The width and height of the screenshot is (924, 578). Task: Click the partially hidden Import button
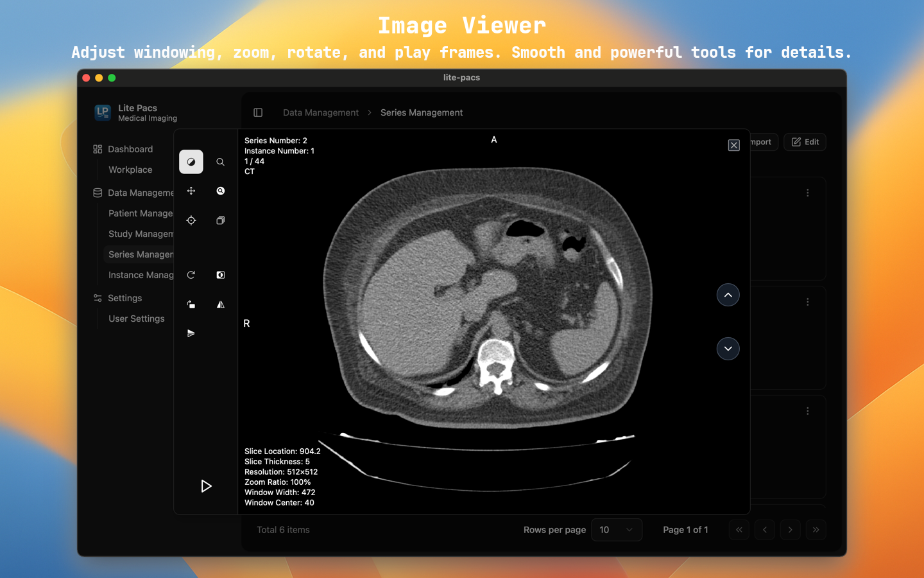[x=764, y=142]
